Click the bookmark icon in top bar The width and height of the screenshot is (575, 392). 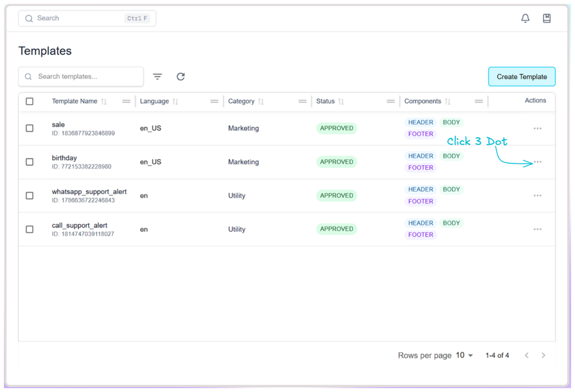[x=547, y=19]
